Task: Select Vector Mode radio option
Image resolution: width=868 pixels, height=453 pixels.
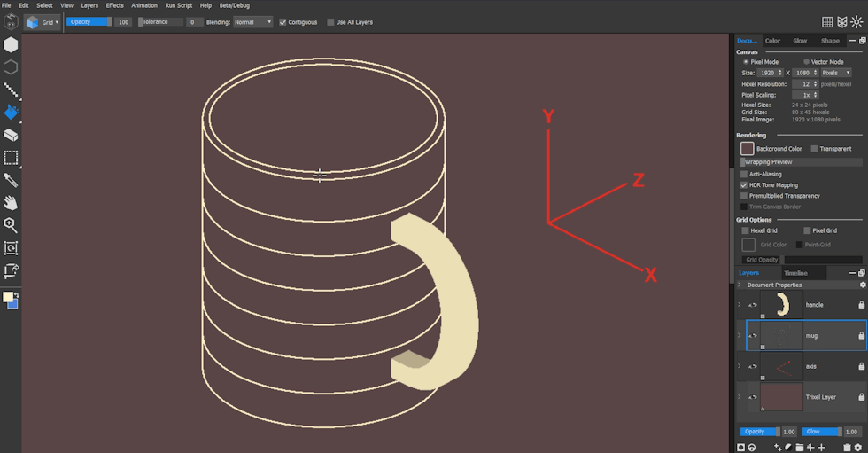Action: (x=805, y=62)
